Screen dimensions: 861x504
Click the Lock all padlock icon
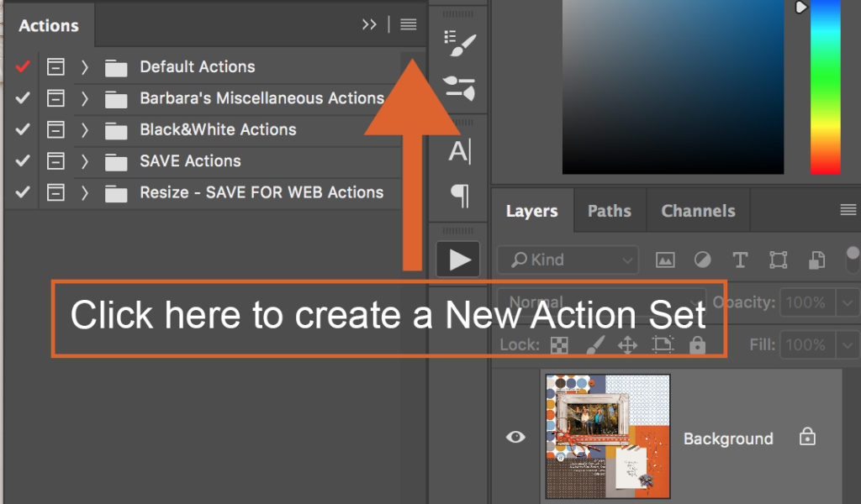pos(697,344)
